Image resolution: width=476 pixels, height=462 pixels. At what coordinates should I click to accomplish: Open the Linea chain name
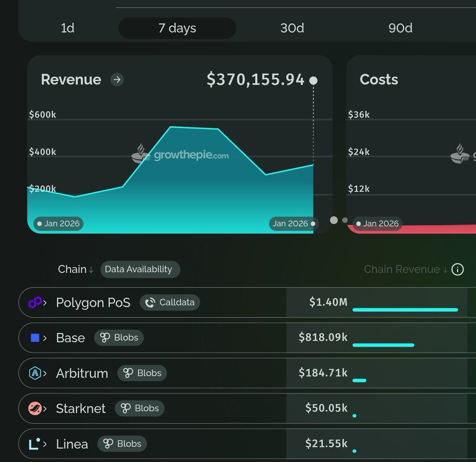(72, 444)
